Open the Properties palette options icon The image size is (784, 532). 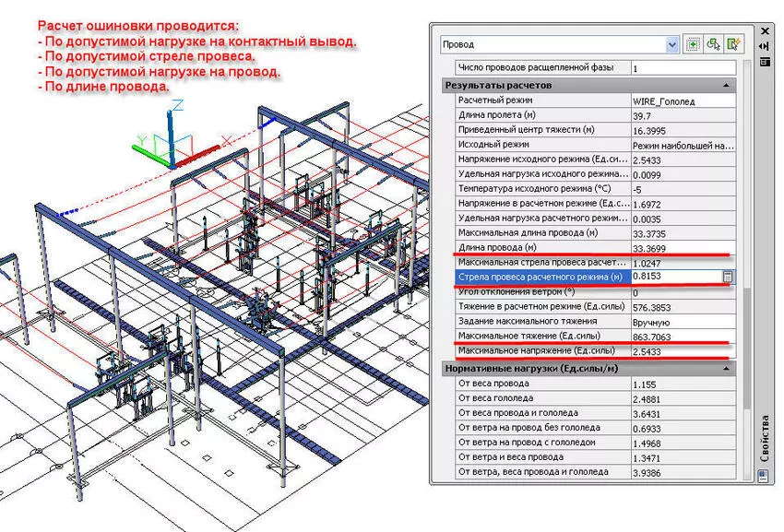coord(765,62)
